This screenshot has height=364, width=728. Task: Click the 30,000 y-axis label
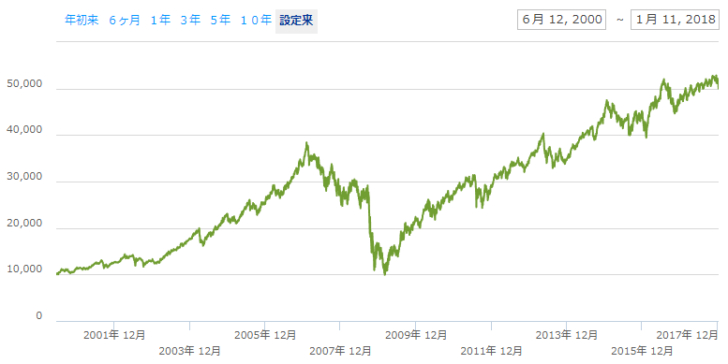click(x=26, y=177)
